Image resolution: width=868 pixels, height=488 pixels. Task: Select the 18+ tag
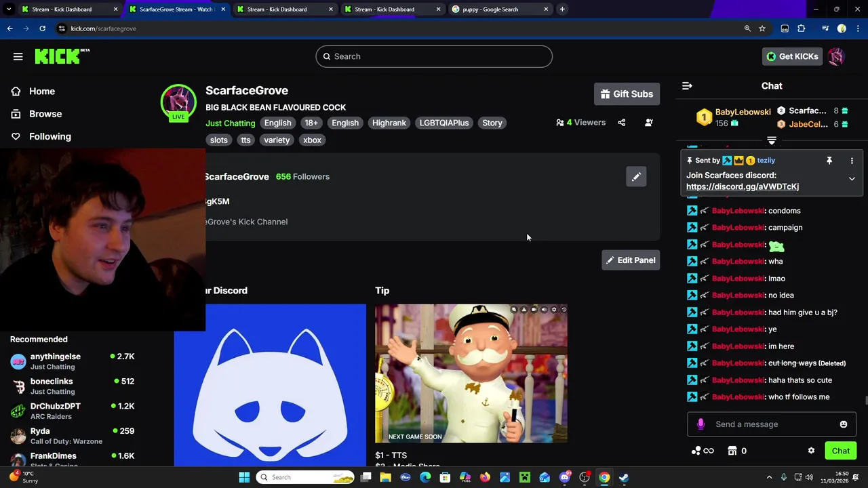click(x=311, y=123)
